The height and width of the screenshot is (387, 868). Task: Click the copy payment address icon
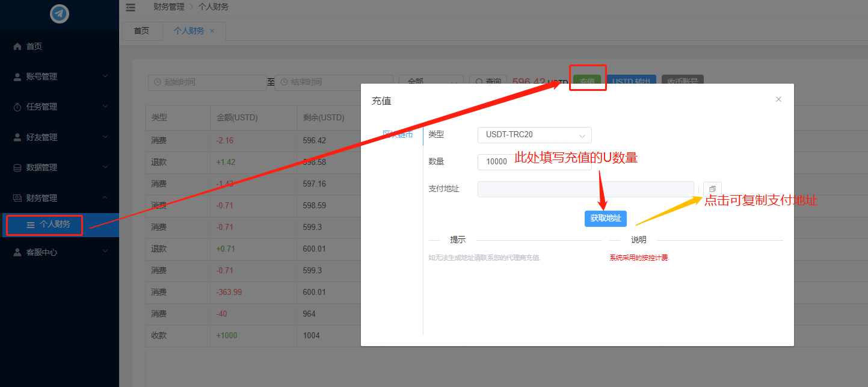712,189
